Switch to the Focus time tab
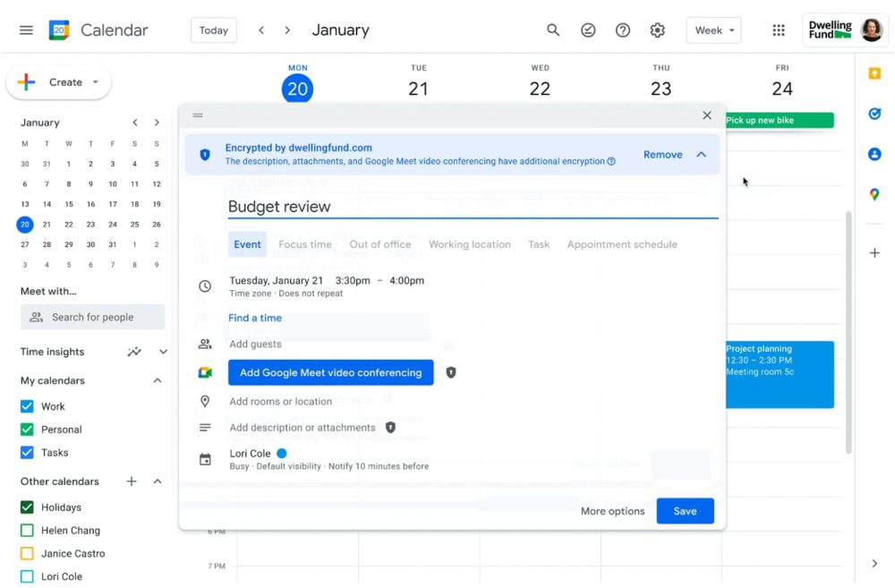Image resolution: width=895 pixels, height=588 pixels. coord(305,244)
